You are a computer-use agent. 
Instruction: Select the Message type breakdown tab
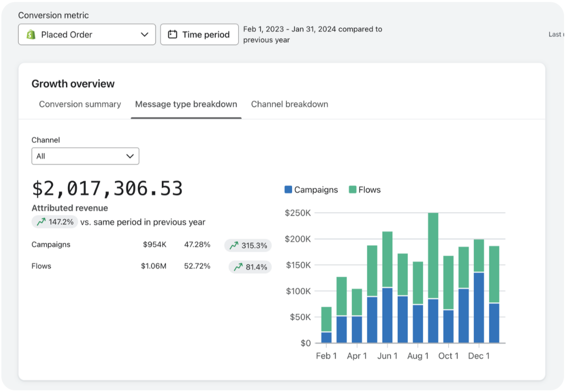[x=186, y=104]
